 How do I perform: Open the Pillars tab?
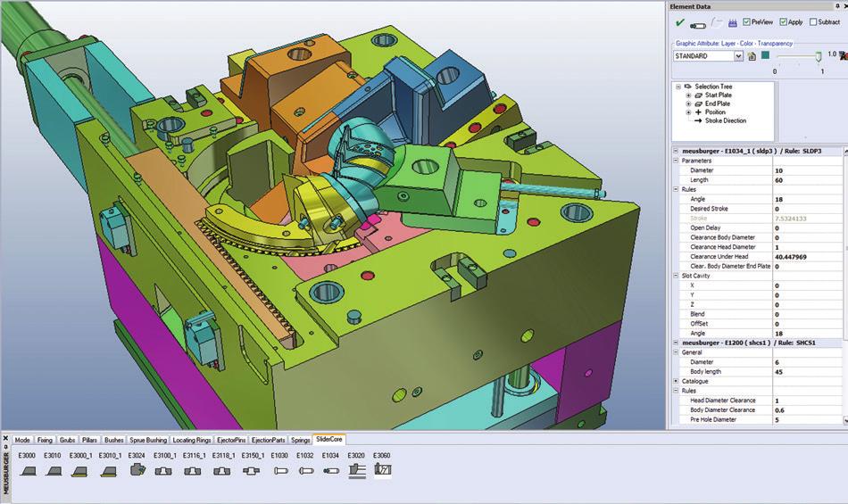89,441
